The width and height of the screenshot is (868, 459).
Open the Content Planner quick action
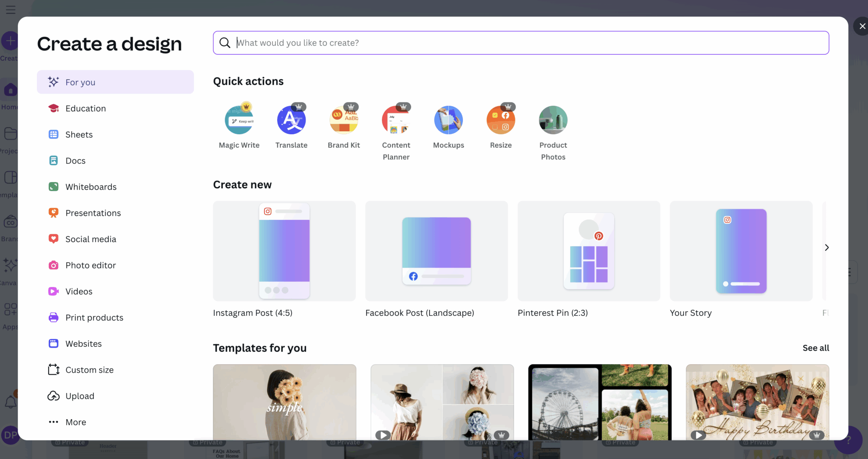tap(396, 132)
